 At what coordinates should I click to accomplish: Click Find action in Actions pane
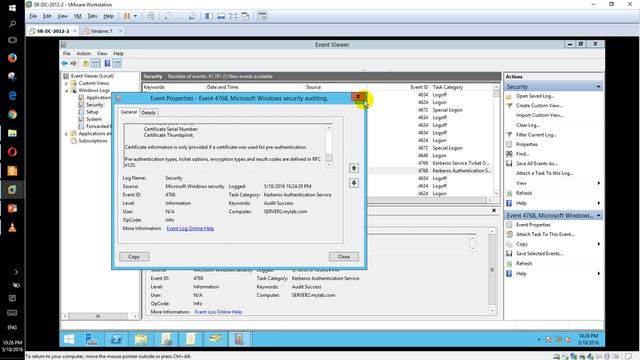pos(522,154)
